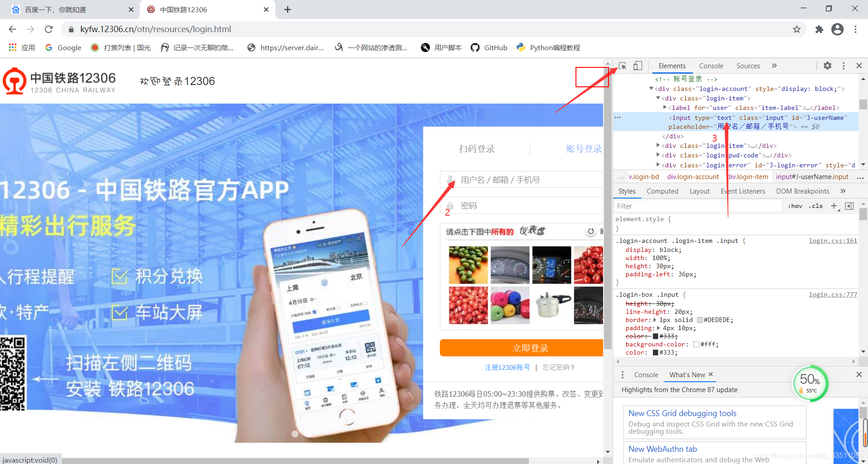Screen dimensions: 868x464
Task: Select the green beans captcha thumbnail
Action: tap(468, 265)
